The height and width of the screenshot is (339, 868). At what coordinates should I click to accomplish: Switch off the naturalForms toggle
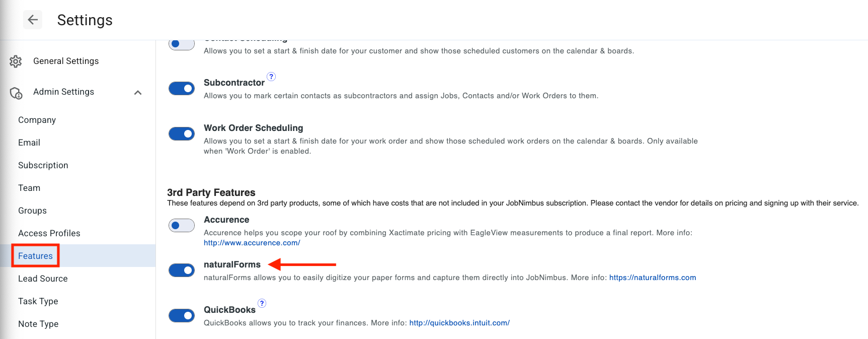point(182,270)
